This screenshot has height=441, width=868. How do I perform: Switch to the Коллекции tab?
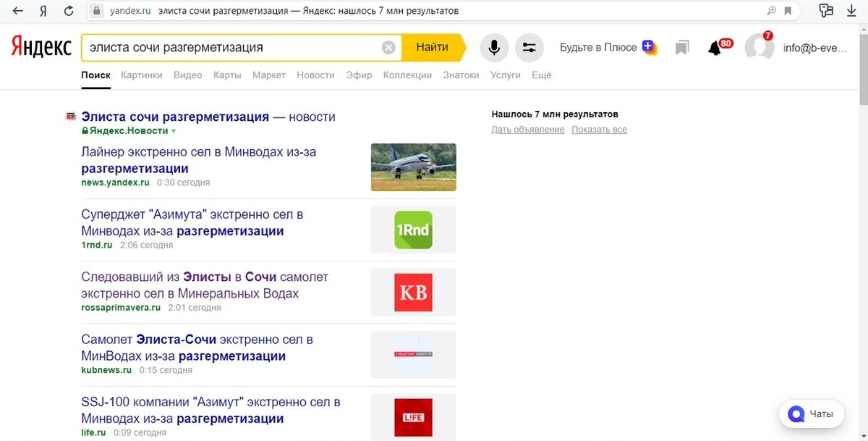(x=407, y=75)
